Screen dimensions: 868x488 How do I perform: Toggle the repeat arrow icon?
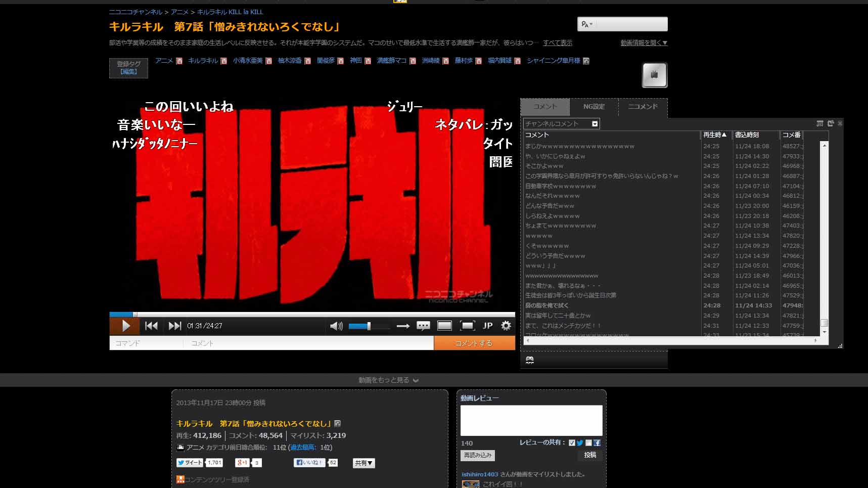[403, 326]
